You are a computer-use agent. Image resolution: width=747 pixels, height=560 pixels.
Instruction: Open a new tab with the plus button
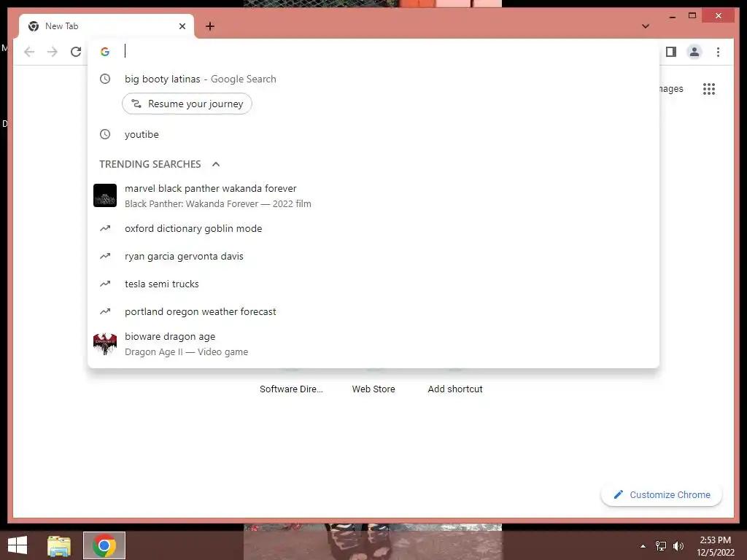[x=210, y=26]
